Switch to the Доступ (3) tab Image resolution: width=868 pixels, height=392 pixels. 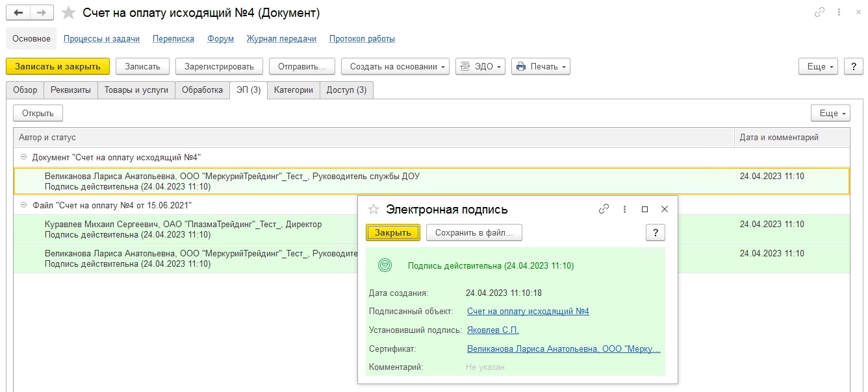346,90
